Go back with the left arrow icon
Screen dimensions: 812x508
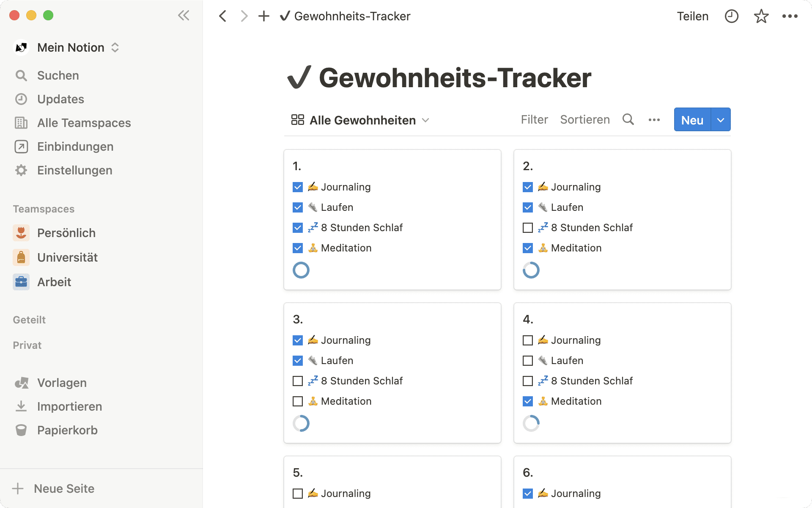pos(223,16)
